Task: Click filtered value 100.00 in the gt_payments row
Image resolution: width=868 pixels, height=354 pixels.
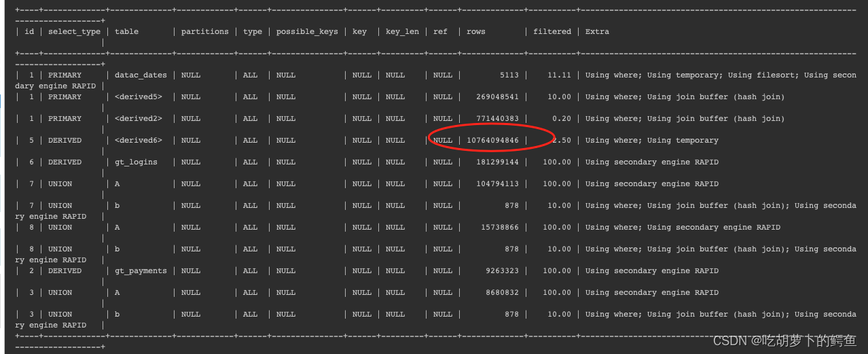Action: point(557,271)
